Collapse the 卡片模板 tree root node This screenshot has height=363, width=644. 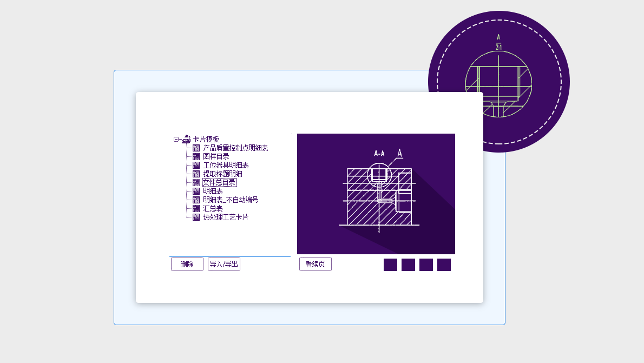[176, 139]
